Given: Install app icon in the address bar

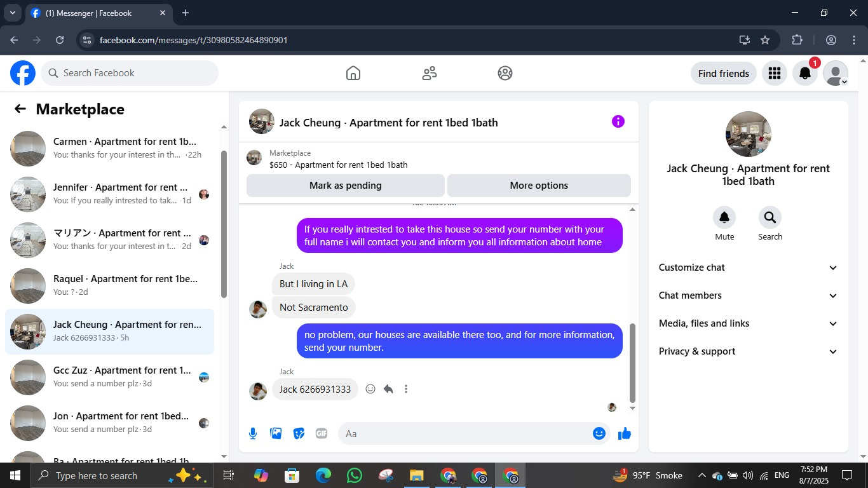Looking at the screenshot, I should pyautogui.click(x=745, y=40).
